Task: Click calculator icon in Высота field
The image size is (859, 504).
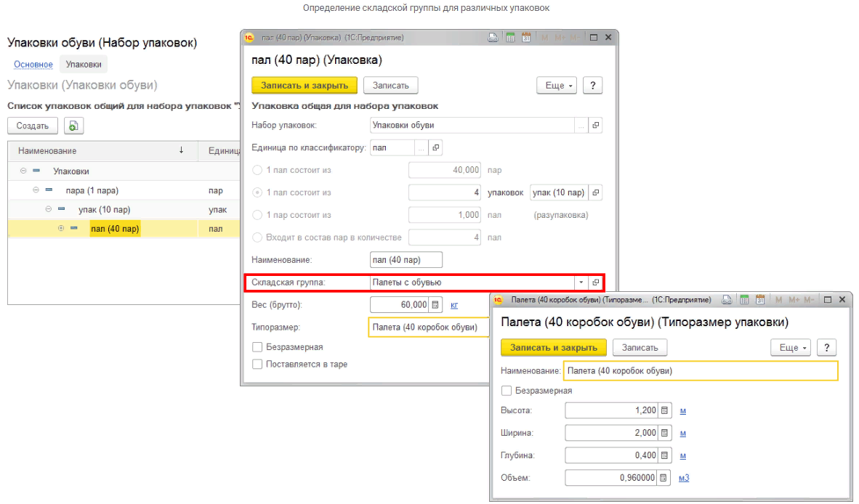Action: tap(664, 410)
